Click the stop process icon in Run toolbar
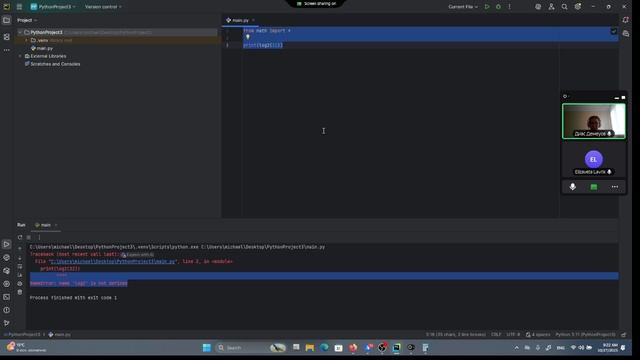The width and height of the screenshot is (640, 360). point(29,237)
